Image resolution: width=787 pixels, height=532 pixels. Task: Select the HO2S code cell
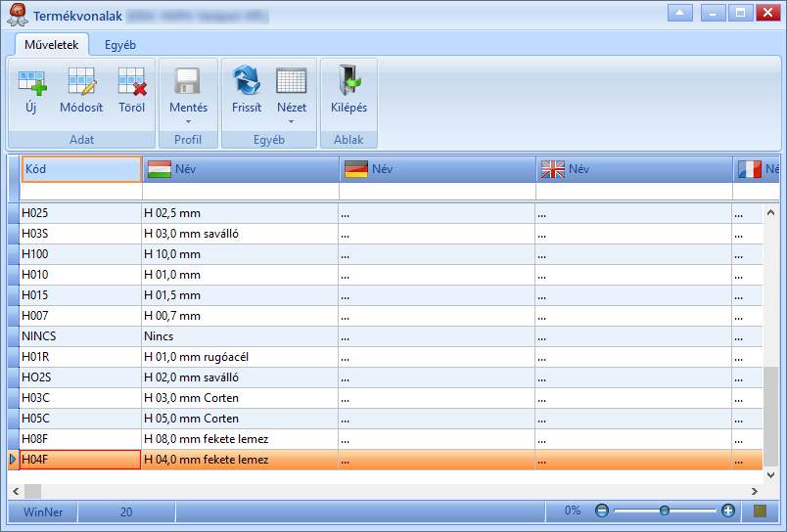point(80,377)
